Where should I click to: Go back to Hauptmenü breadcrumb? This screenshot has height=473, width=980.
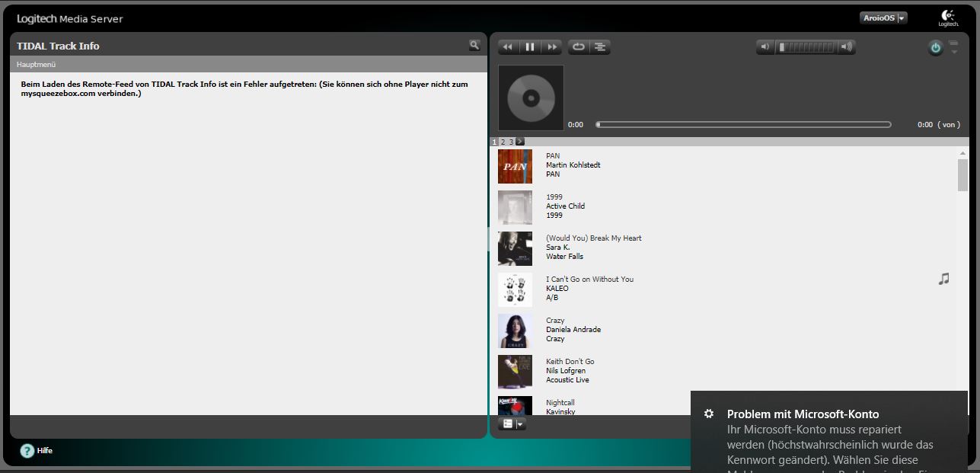(36, 65)
